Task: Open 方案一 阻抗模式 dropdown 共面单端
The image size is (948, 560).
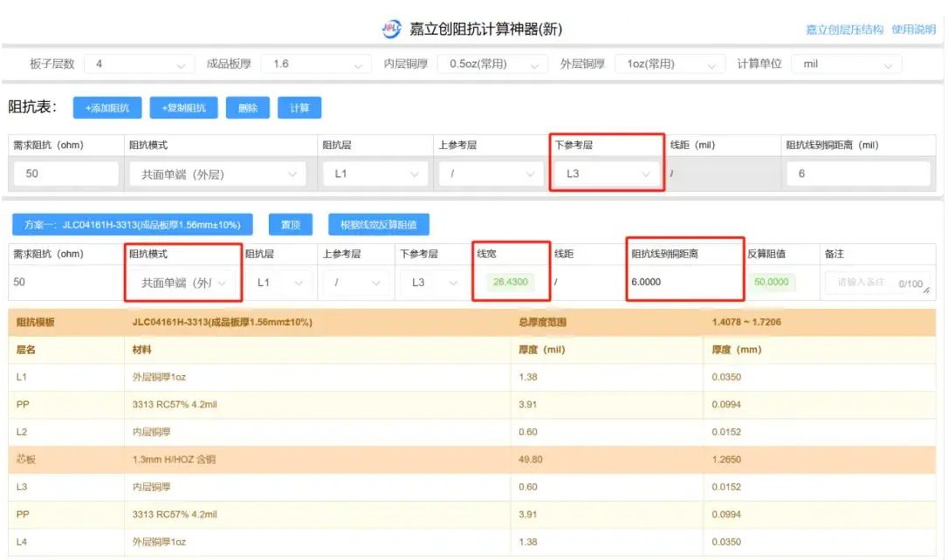Action: [182, 283]
